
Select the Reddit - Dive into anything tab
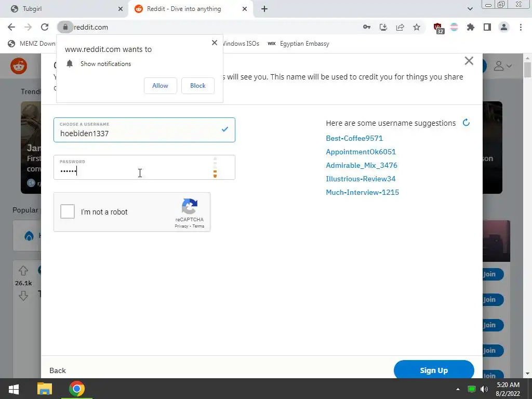(x=191, y=9)
